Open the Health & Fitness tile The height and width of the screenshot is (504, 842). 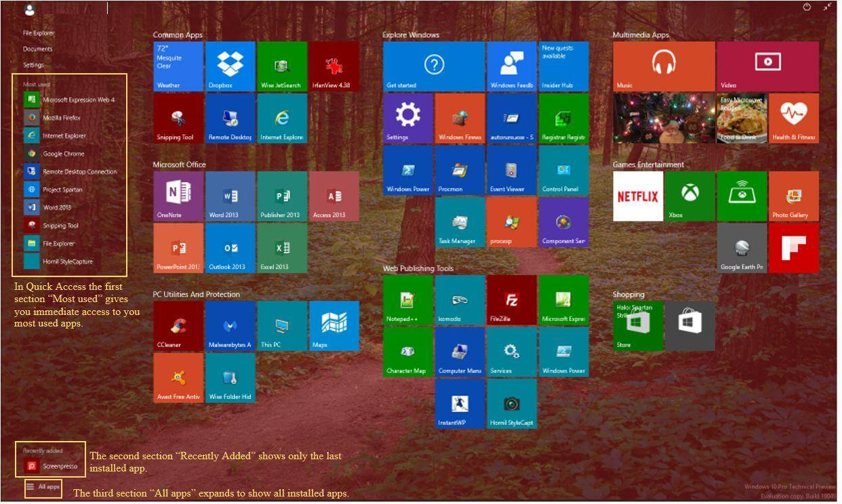click(794, 119)
